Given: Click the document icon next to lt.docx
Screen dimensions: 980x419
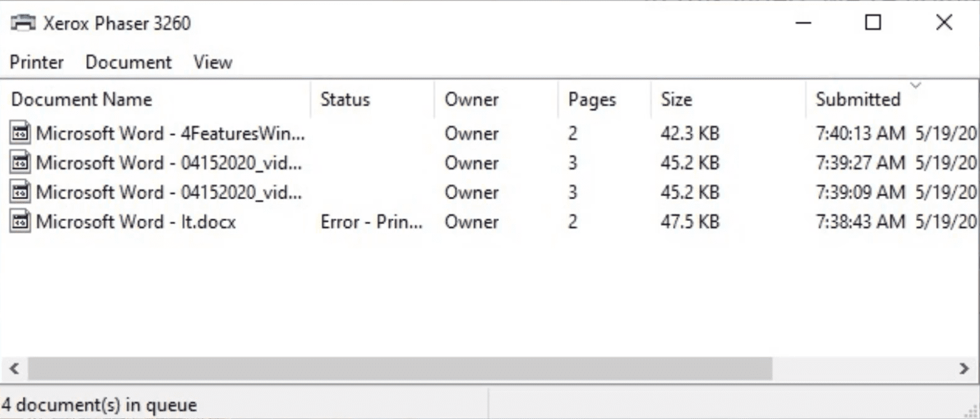Looking at the screenshot, I should click(20, 222).
